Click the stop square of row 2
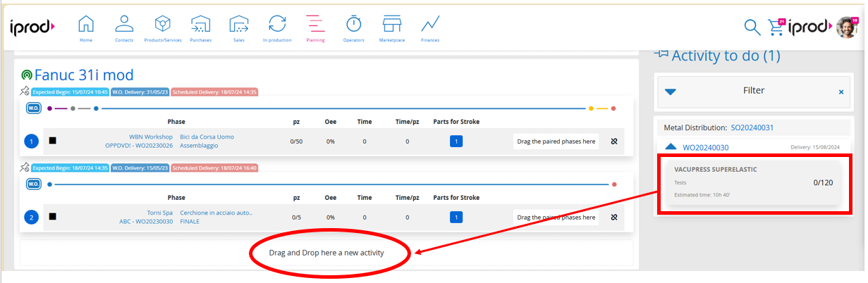The width and height of the screenshot is (868, 283). pyautogui.click(x=52, y=216)
